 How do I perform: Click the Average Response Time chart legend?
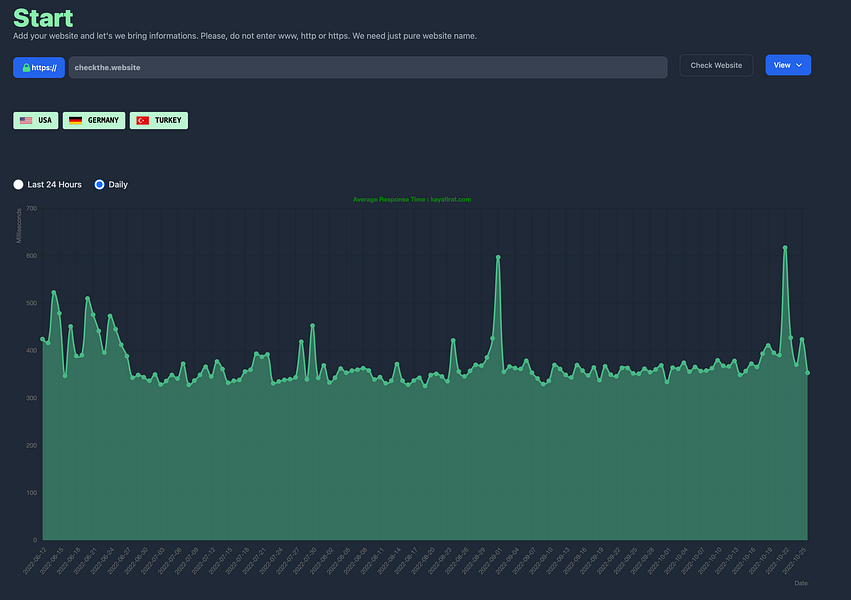(x=412, y=200)
